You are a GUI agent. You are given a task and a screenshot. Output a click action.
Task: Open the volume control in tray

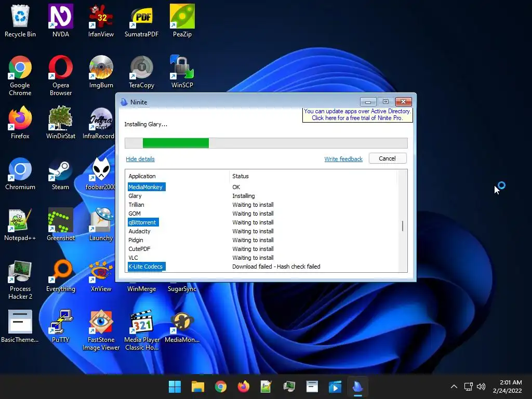(481, 387)
